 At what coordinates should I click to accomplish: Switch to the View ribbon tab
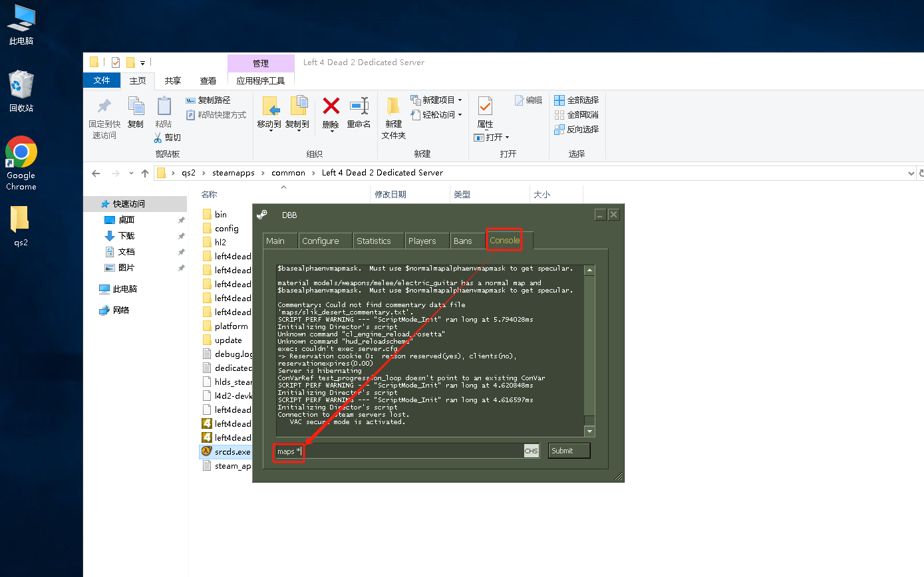[208, 80]
